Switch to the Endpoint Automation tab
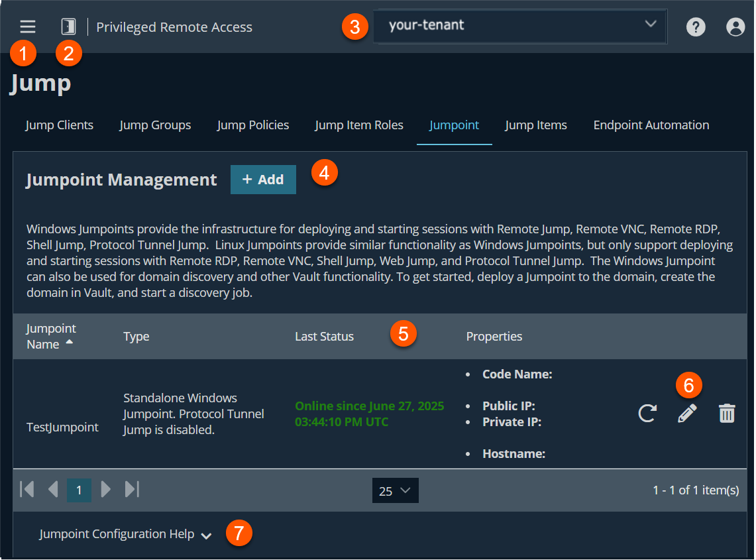 click(651, 125)
